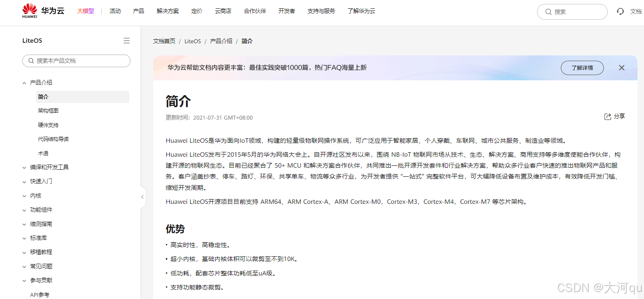Close the help-docs announcement banner

pyautogui.click(x=622, y=68)
